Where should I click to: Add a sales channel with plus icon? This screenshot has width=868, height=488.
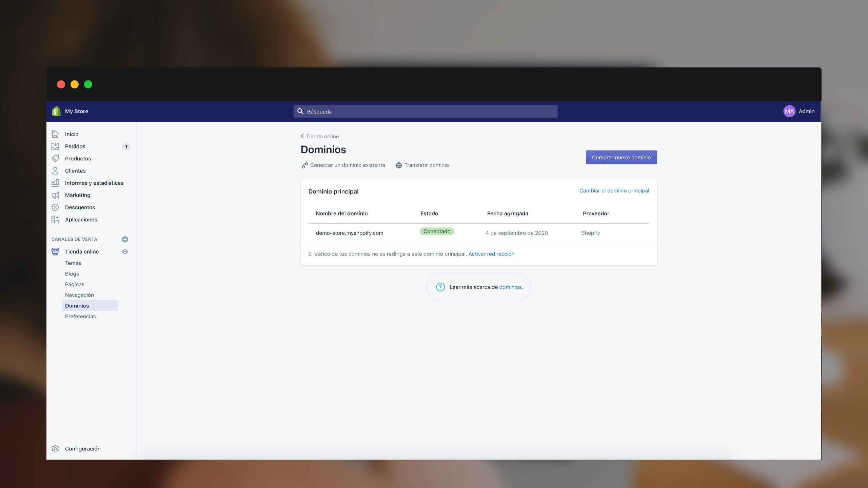coord(125,239)
